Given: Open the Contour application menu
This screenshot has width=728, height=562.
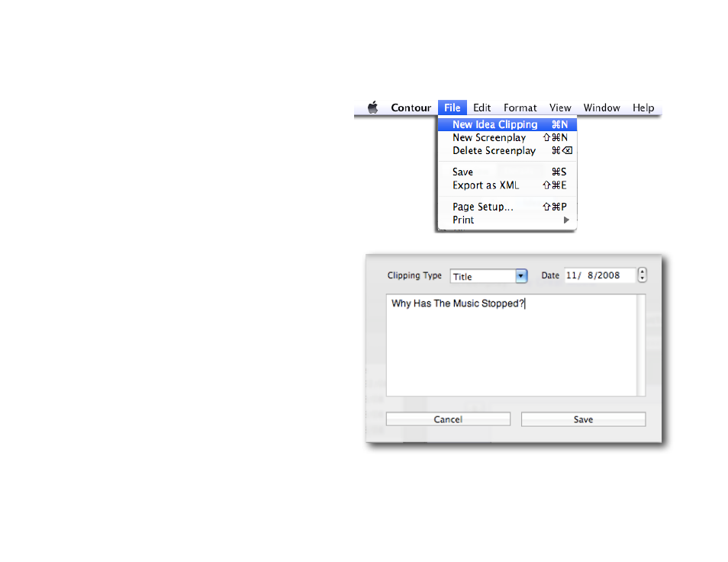Looking at the screenshot, I should (411, 108).
